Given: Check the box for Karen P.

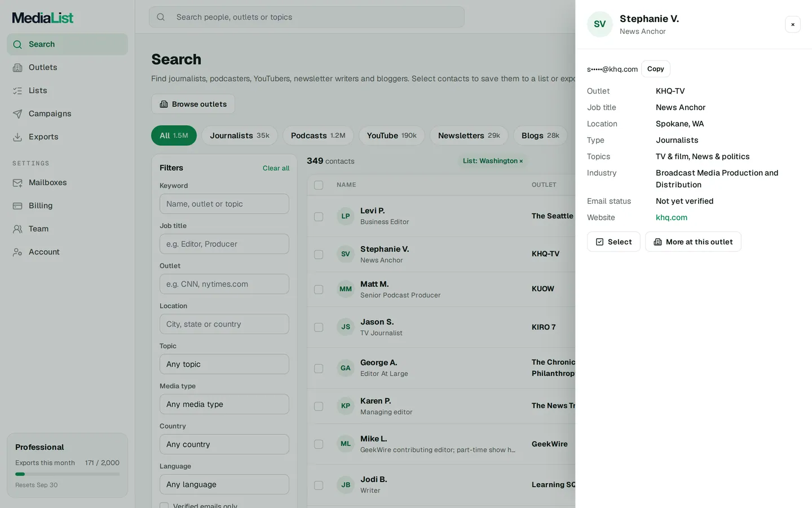Looking at the screenshot, I should [x=319, y=406].
